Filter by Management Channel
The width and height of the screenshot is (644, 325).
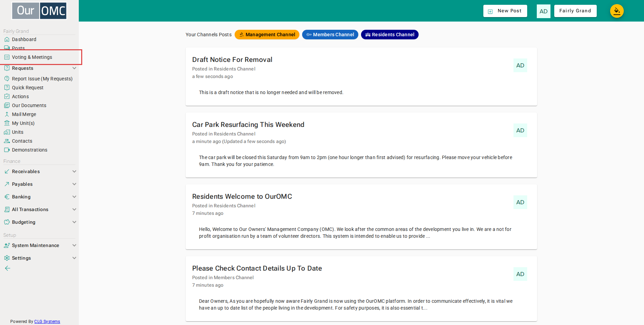(x=267, y=35)
